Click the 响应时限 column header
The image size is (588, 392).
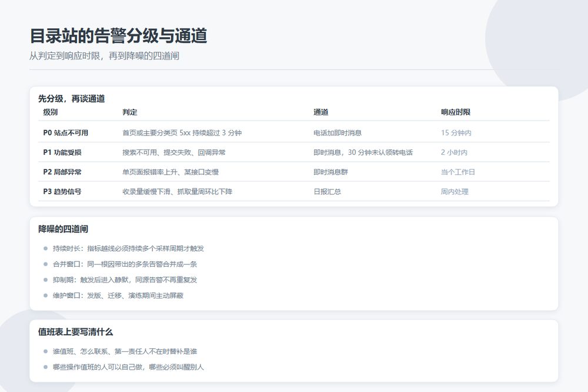[456, 112]
